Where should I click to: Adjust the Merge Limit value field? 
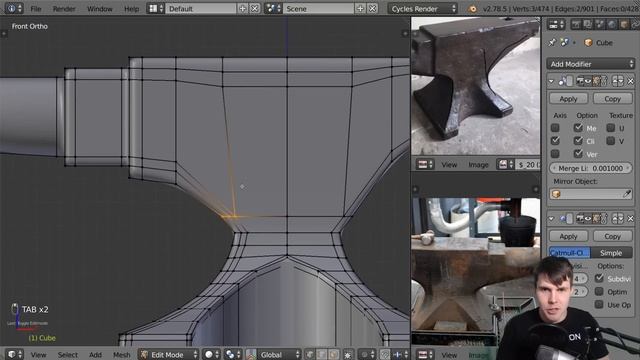pos(591,168)
